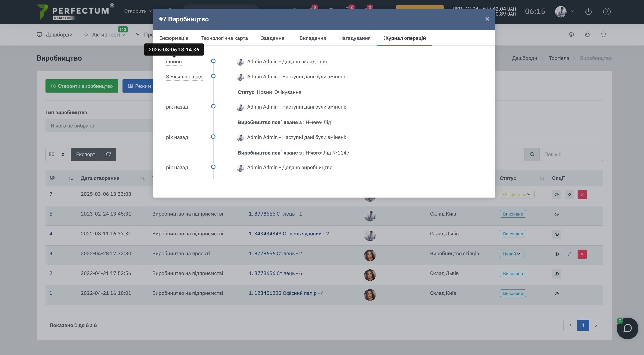Viewport: 644px width, 355px height.
Task: Click the Створити виробництво button
Action: [82, 86]
